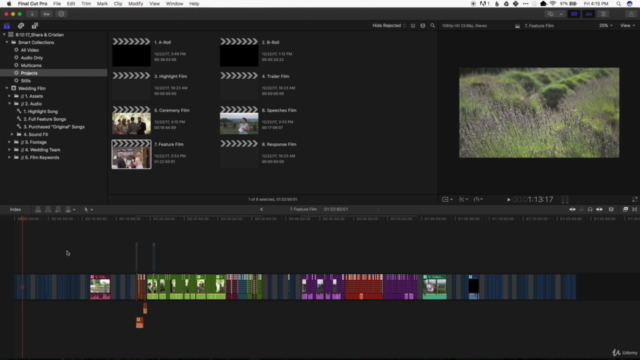Viewport: 640px width, 360px height.
Task: Toggle solo headphones icon
Action: 590,209
